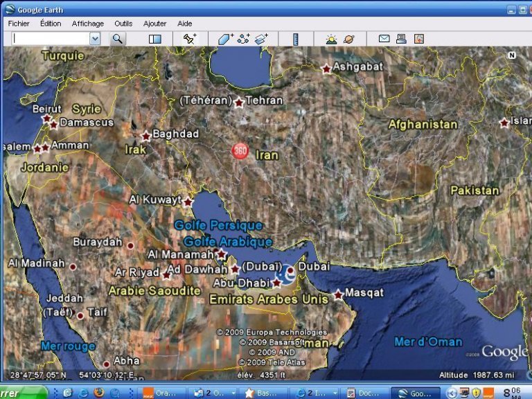The width and height of the screenshot is (532, 399).
Task: Click the Ashgabat capital star marker
Action: (326, 69)
